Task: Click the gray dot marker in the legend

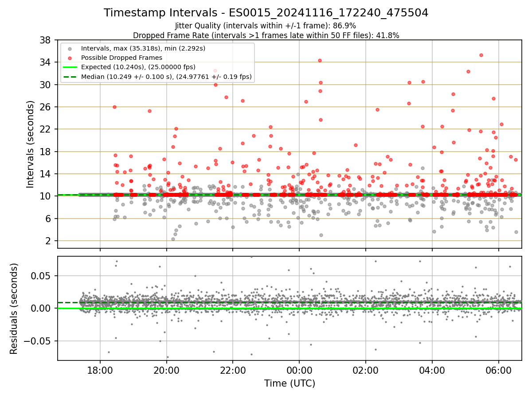Action: 70,48
